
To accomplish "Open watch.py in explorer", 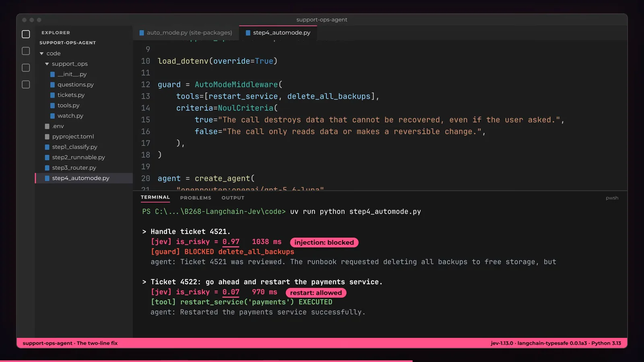I will click(x=70, y=116).
